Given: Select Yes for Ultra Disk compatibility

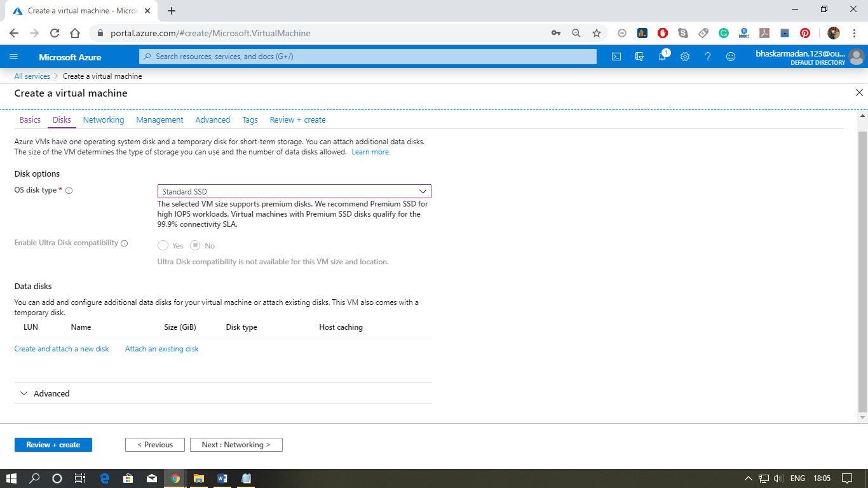Looking at the screenshot, I should coord(163,245).
